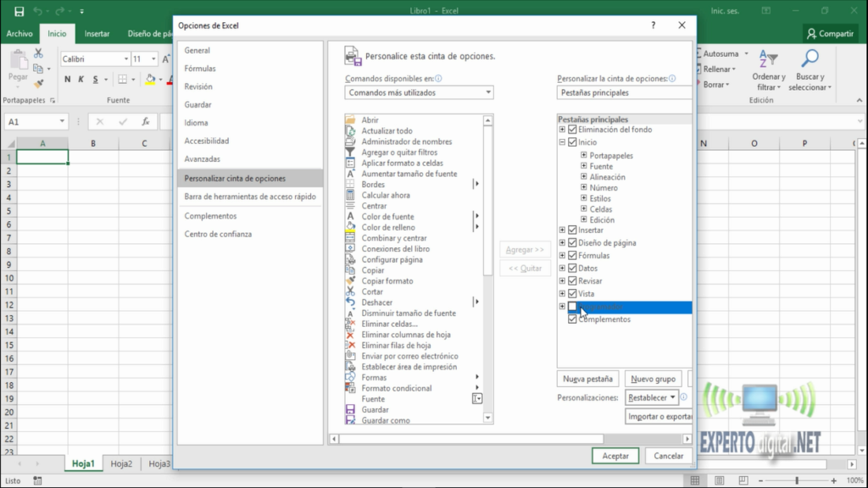Disable the Complementos checkbox
This screenshot has height=488, width=868.
570,319
